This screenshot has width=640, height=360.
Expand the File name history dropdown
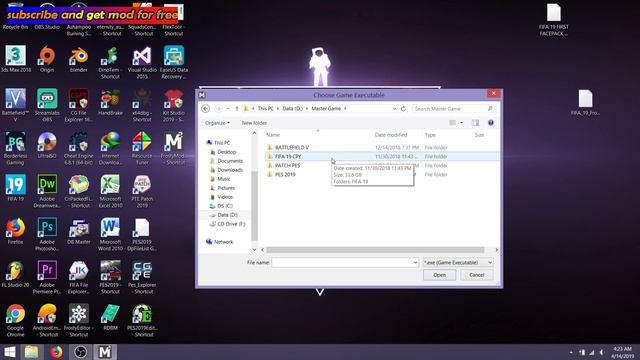coord(415,262)
